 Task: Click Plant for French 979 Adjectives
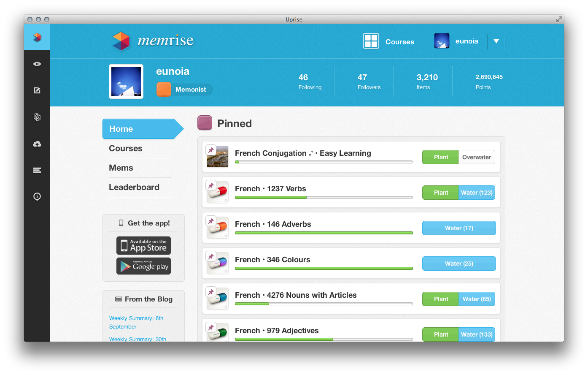click(441, 334)
